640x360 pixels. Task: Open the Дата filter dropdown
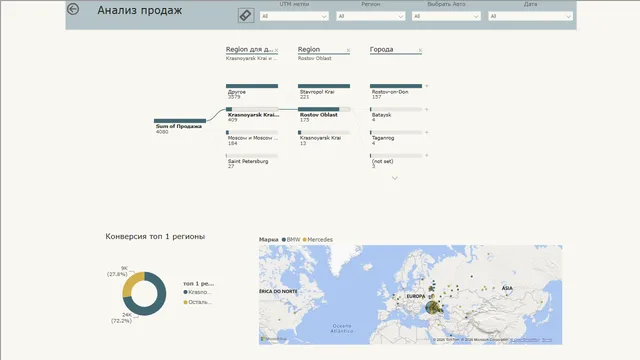point(530,16)
